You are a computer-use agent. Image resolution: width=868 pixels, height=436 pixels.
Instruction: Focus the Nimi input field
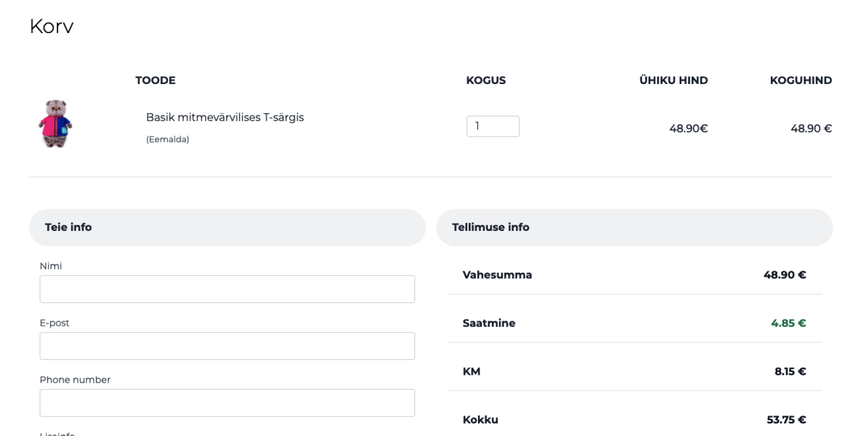pyautogui.click(x=227, y=289)
